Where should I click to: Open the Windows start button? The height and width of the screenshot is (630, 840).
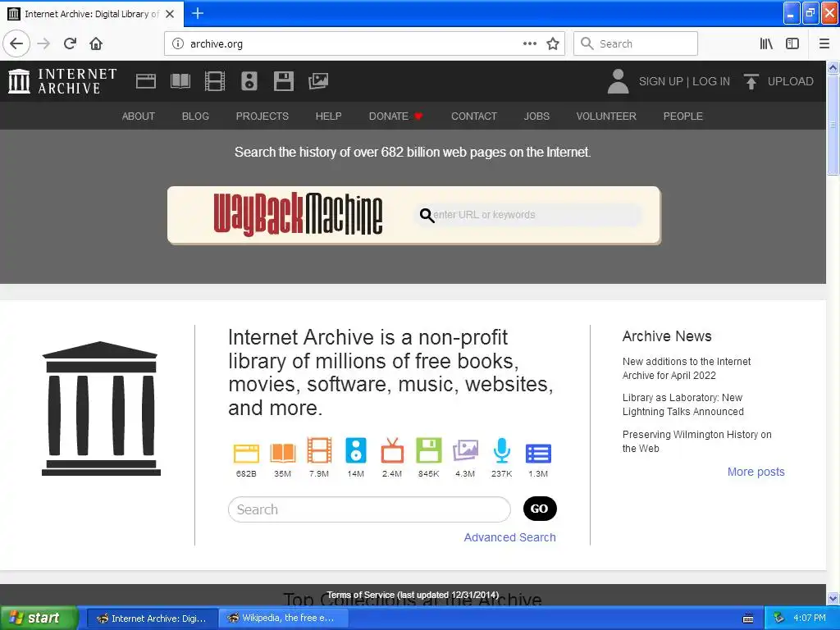tap(38, 618)
